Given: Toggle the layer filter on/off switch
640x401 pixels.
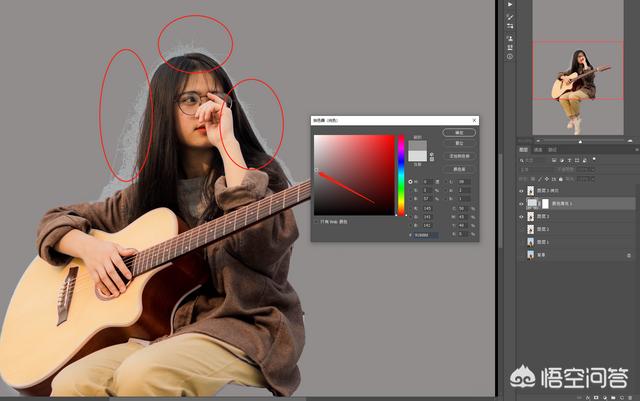Looking at the screenshot, I should click(x=594, y=159).
